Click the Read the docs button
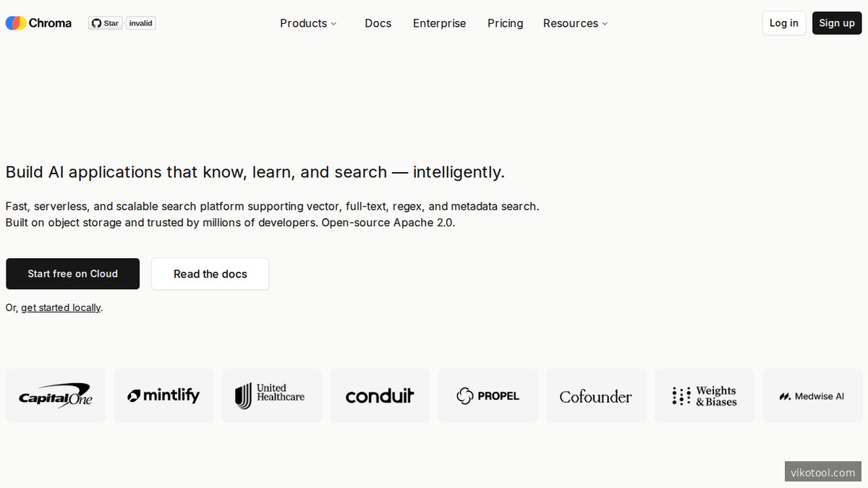The width and height of the screenshot is (868, 488). pyautogui.click(x=210, y=274)
